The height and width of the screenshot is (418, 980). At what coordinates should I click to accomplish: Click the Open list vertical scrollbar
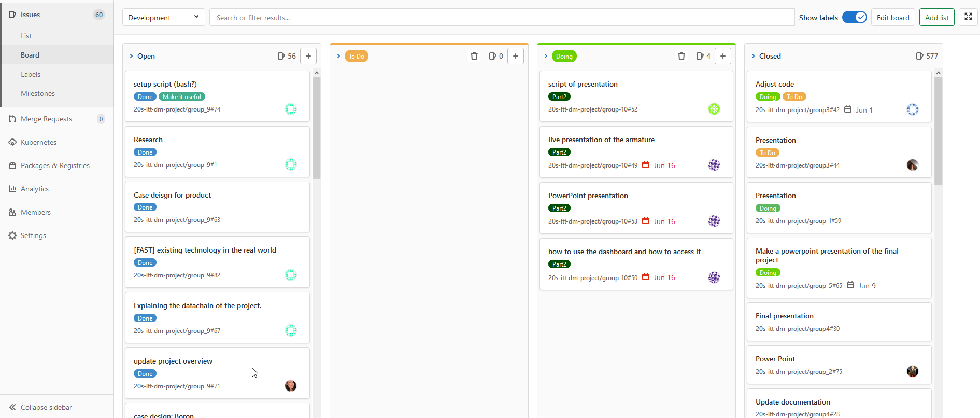317,127
